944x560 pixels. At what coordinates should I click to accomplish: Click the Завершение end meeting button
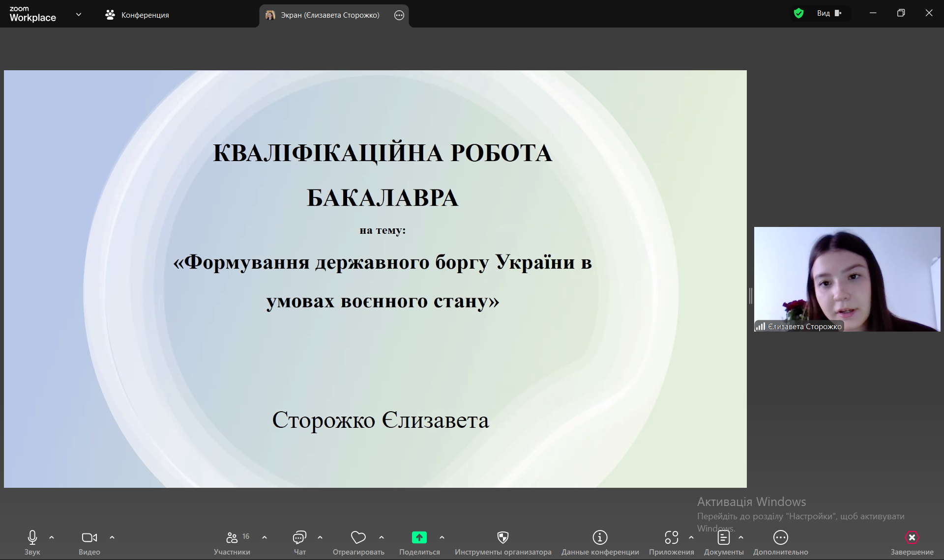(912, 538)
